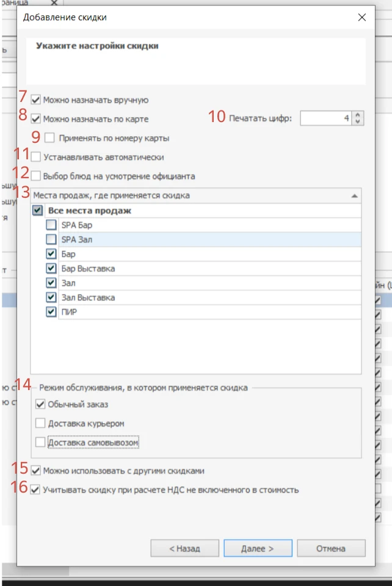Screen dimensions: 392x586
Task: Click the 'Печатать цифр' number field
Action: [326, 118]
